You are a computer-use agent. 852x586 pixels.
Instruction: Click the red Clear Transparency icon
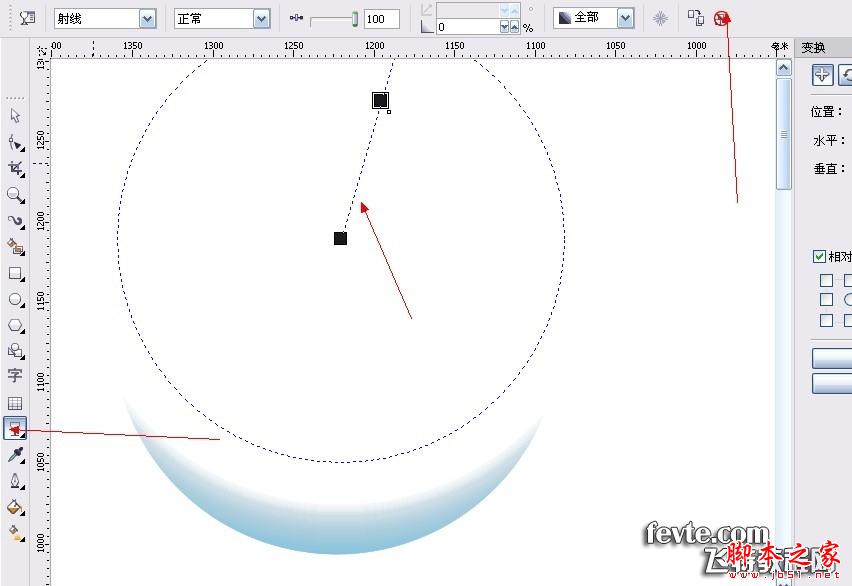coord(722,18)
